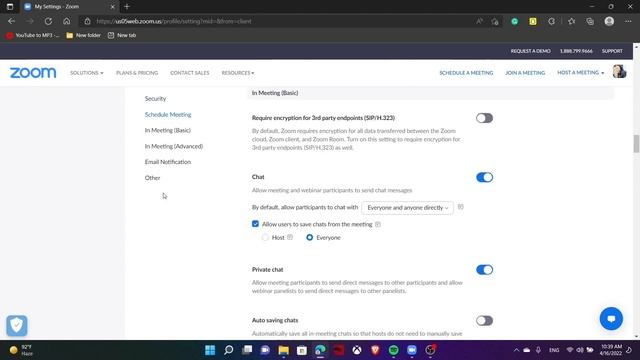Open the Other settings section

click(152, 178)
